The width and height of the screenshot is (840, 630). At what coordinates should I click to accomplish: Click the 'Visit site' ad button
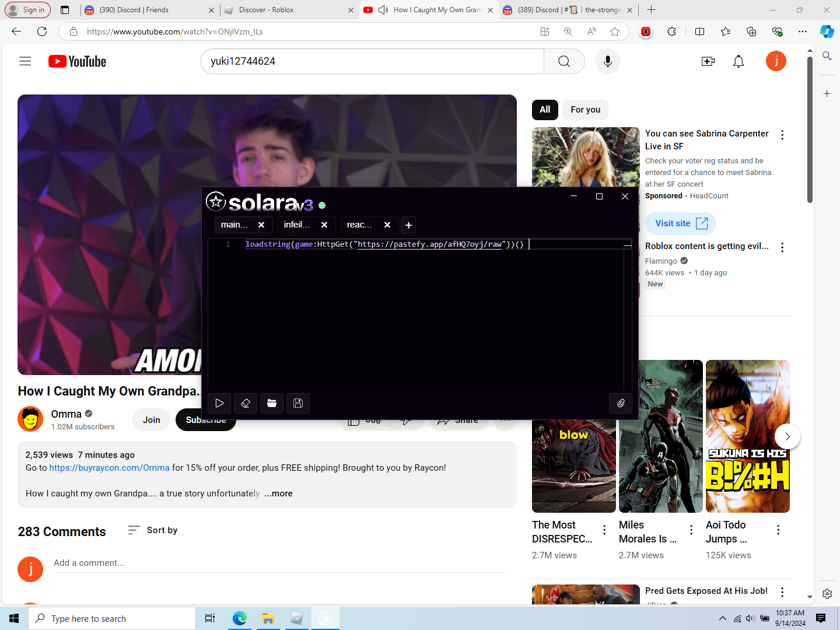point(681,223)
